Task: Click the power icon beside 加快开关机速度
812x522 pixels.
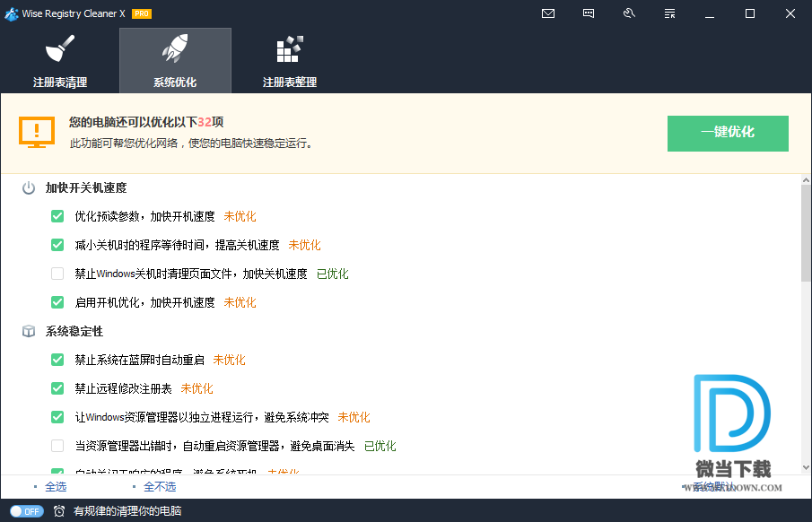Action: click(29, 188)
